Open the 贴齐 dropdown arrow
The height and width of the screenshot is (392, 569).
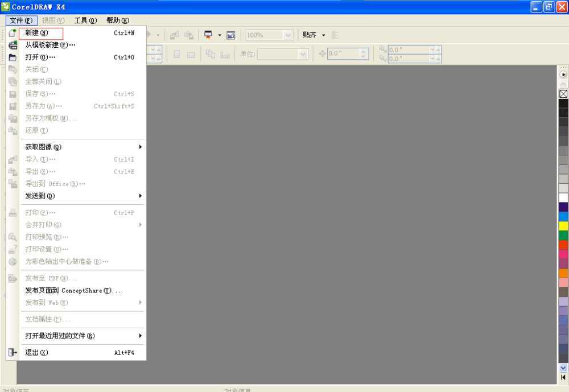pos(323,35)
